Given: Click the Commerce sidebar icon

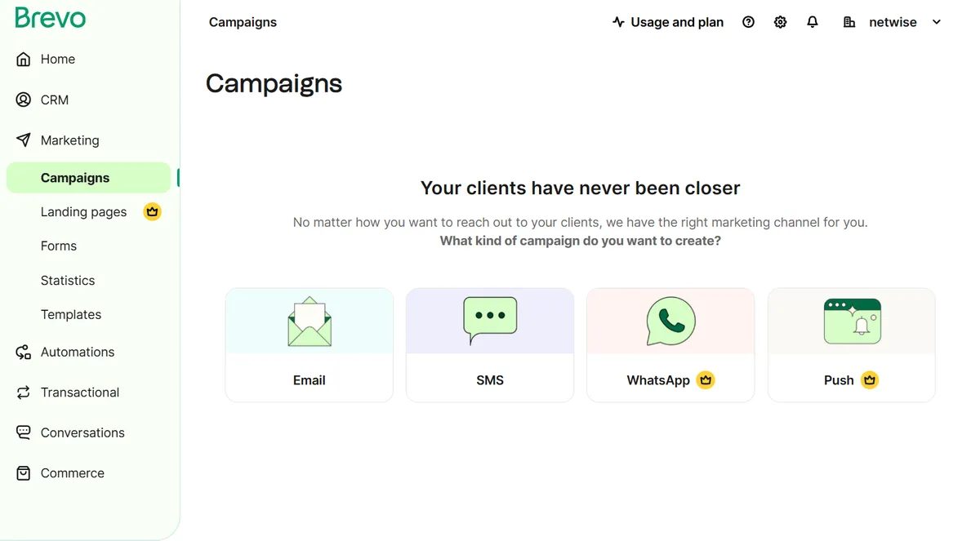Looking at the screenshot, I should (x=23, y=473).
